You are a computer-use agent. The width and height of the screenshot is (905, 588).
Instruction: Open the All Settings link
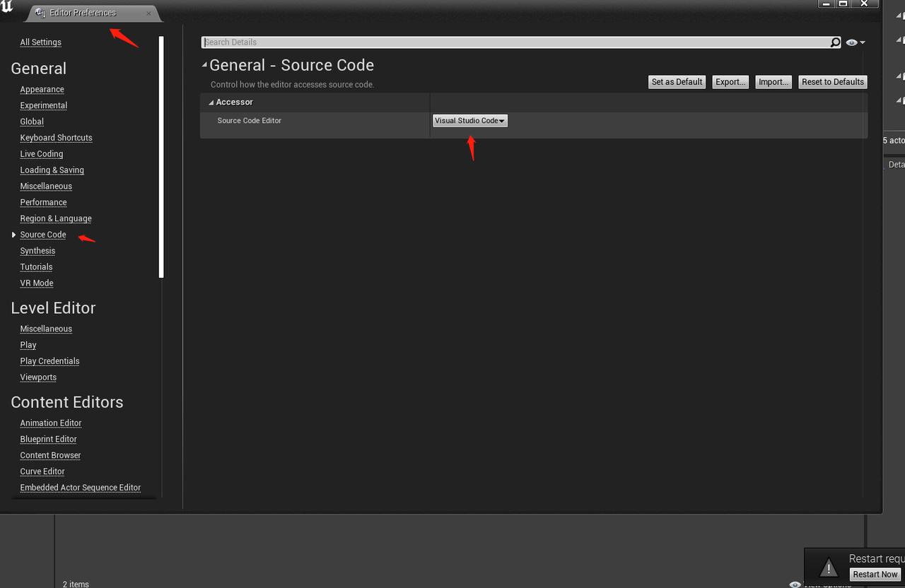(x=40, y=42)
